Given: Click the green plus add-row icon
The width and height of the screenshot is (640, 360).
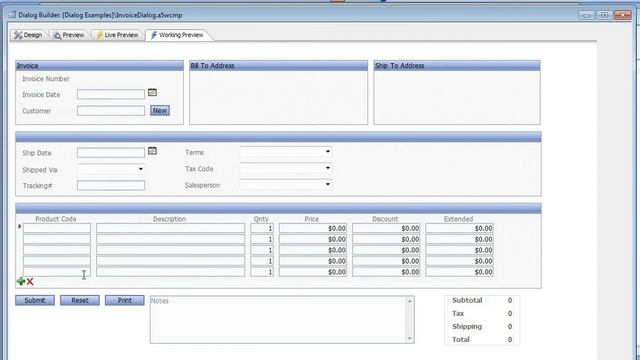Looking at the screenshot, I should tap(21, 281).
